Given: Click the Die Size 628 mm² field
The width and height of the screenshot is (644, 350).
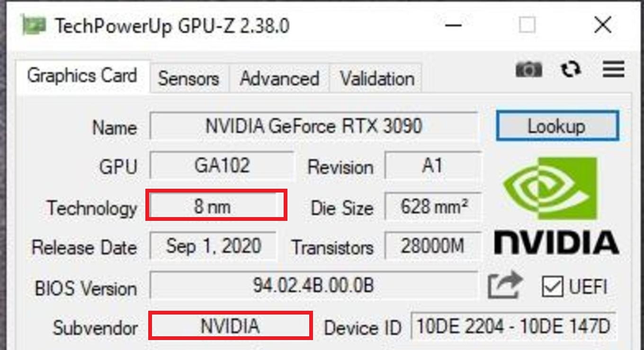Looking at the screenshot, I should 433,207.
